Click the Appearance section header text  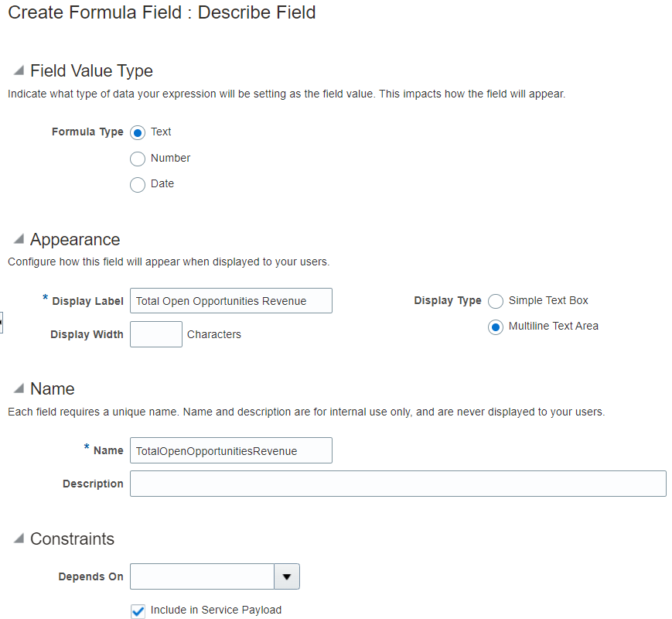coord(75,240)
